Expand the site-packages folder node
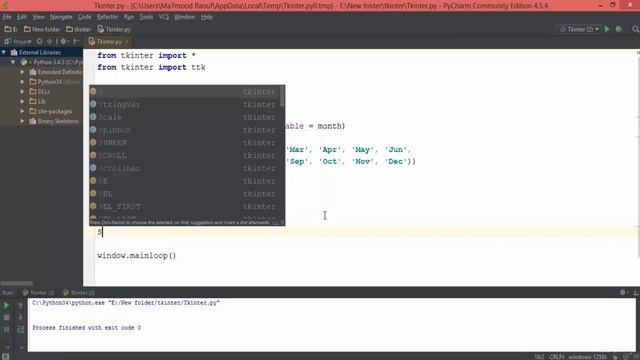Screen dimensions: 640x360 pyautogui.click(x=22, y=111)
